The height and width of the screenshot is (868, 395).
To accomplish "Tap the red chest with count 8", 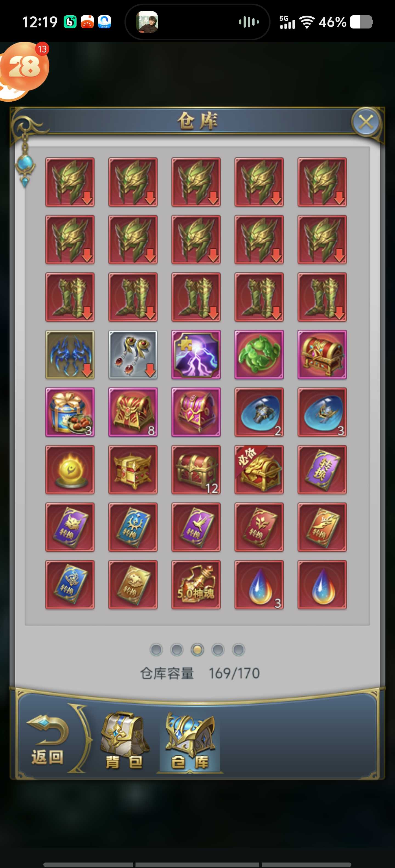I will 133,412.
